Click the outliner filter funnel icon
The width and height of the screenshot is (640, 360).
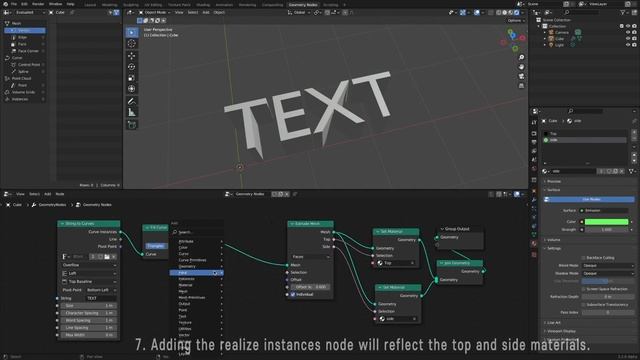tap(623, 13)
